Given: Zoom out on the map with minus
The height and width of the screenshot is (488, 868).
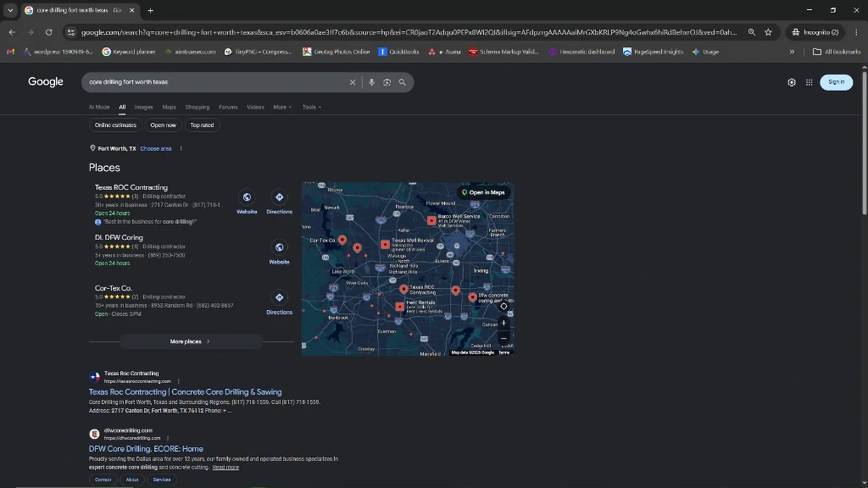Looking at the screenshot, I should coord(504,338).
